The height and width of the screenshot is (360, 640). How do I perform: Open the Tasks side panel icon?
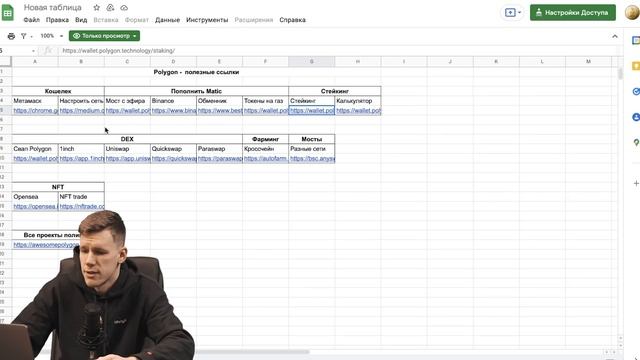[x=636, y=91]
